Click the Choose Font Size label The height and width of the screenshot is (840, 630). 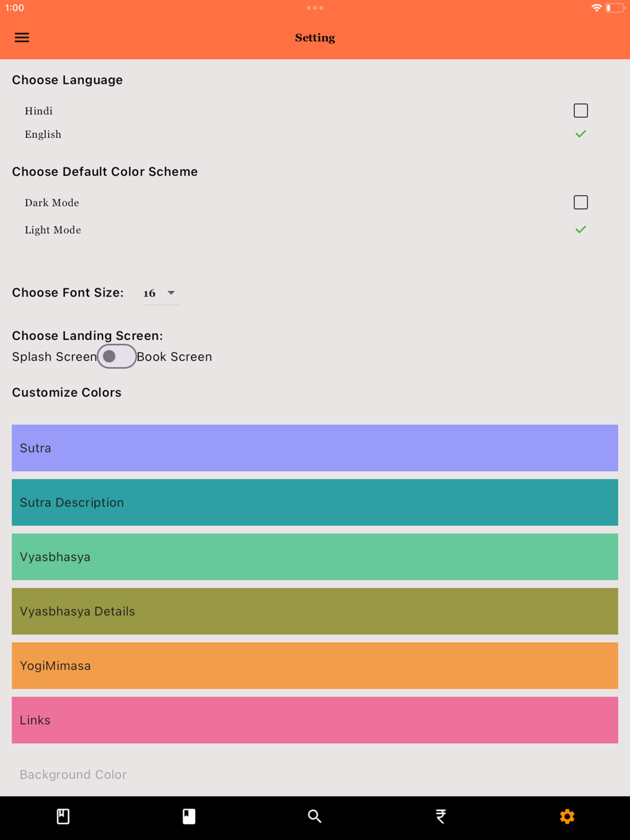[x=68, y=293]
